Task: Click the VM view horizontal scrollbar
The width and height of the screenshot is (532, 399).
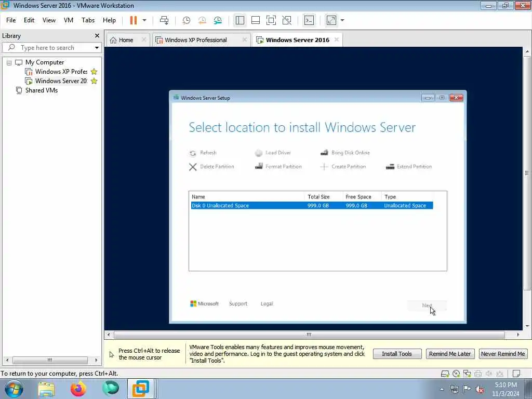Action: 309,335
